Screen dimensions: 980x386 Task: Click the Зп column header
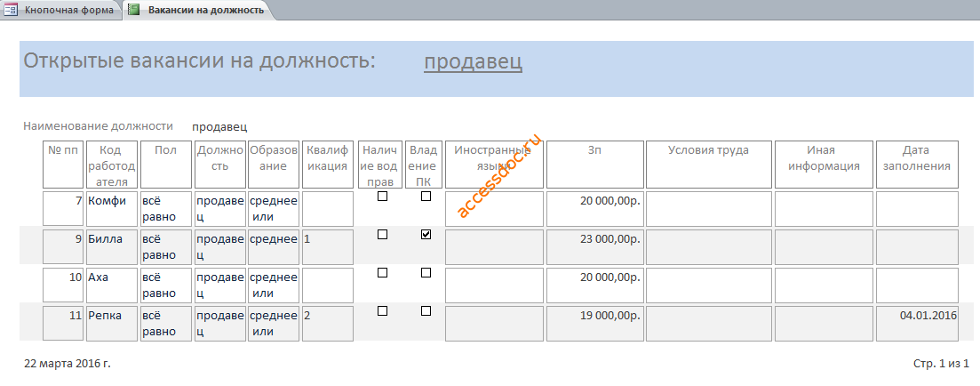tap(595, 165)
